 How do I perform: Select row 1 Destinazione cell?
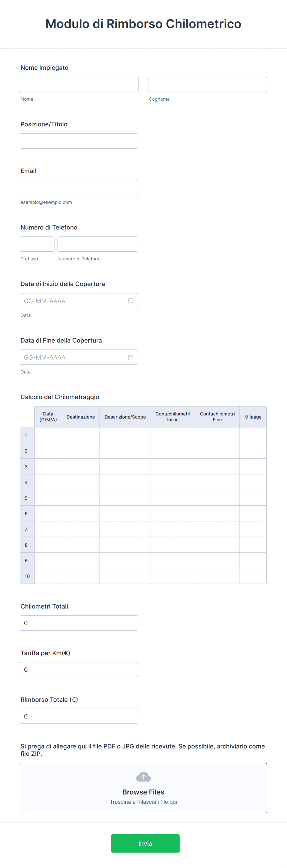click(81, 435)
